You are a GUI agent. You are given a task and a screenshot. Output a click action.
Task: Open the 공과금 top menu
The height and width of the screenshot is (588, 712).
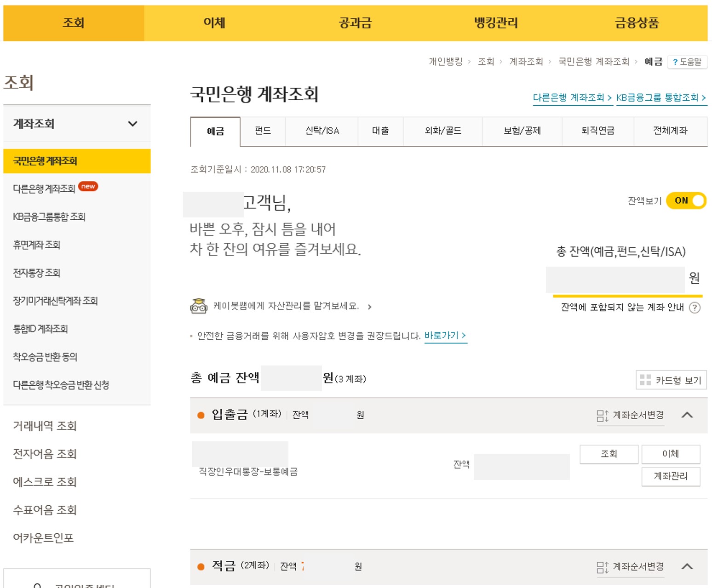[x=355, y=23]
